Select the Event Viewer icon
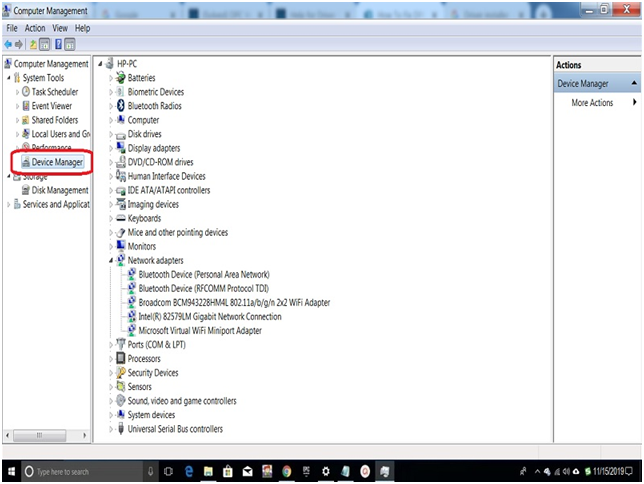Image resolution: width=644 pixels, height=484 pixels. click(25, 106)
